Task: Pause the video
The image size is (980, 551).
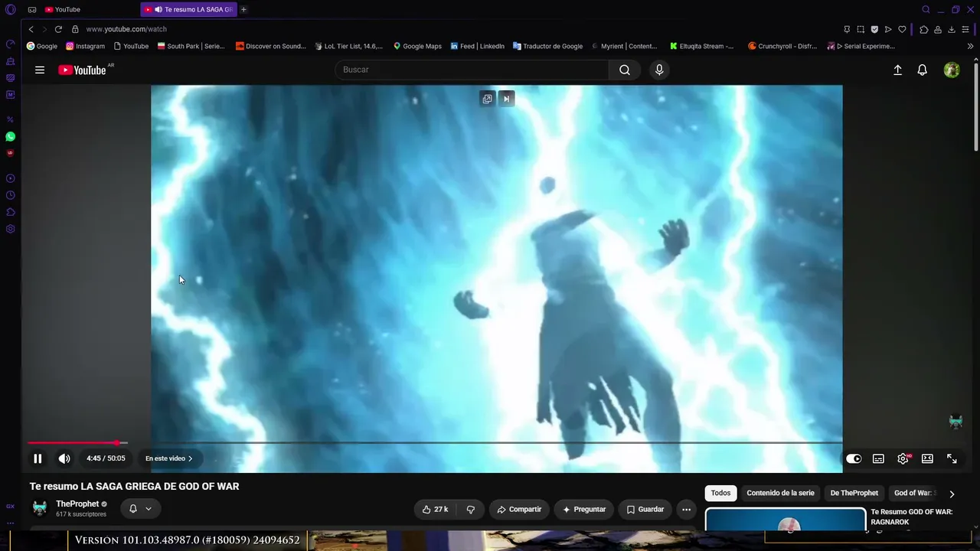Action: click(x=38, y=458)
